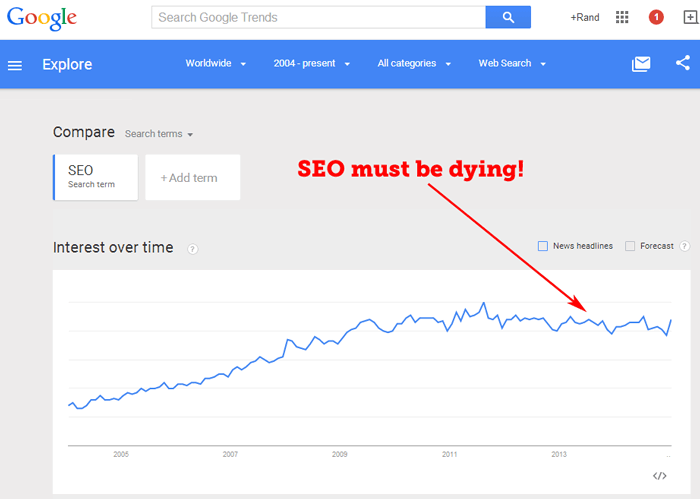Viewport: 700px width, 499px height.
Task: Click the blue search magnifier button
Action: click(508, 17)
